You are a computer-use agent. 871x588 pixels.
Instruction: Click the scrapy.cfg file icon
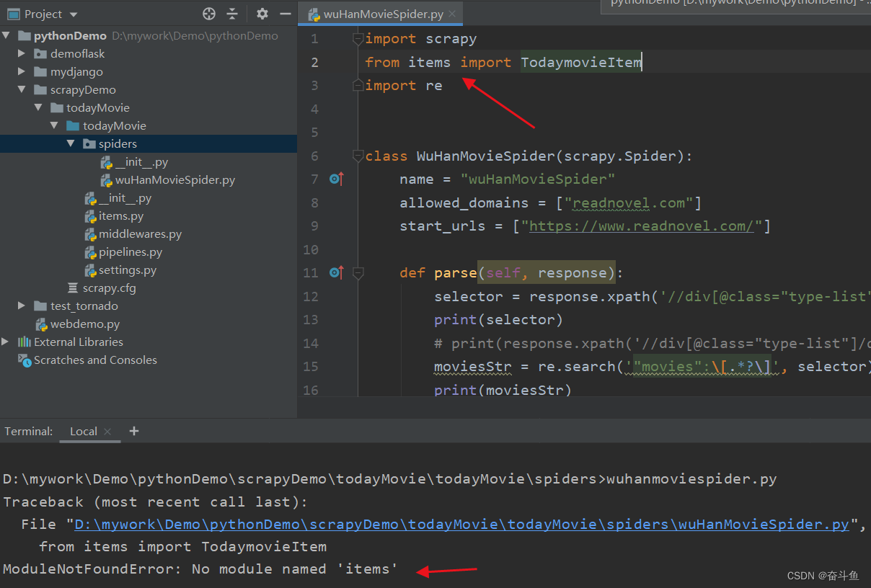pos(73,288)
